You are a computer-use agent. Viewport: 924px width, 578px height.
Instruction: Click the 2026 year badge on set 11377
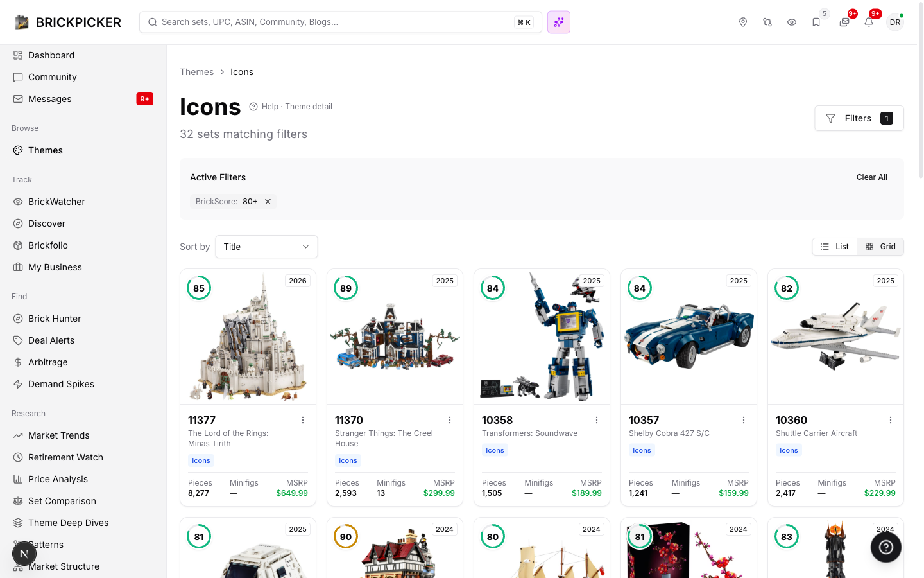[x=298, y=281]
